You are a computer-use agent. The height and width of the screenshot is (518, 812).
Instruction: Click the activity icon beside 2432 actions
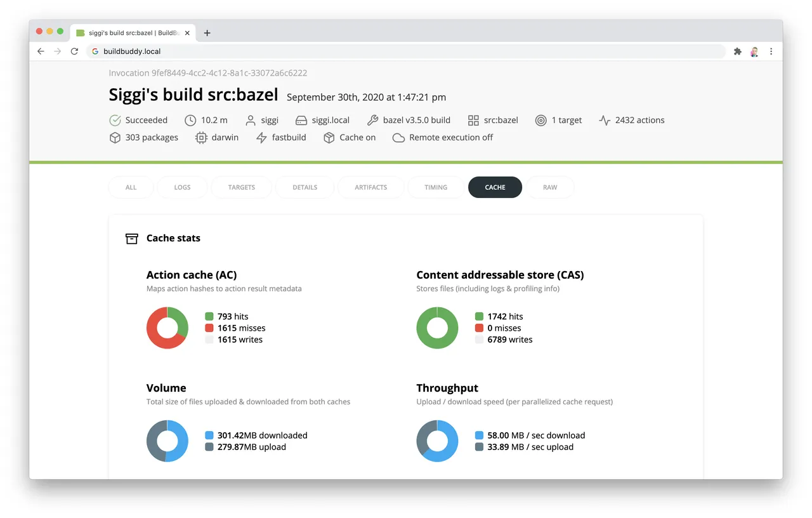(x=605, y=120)
